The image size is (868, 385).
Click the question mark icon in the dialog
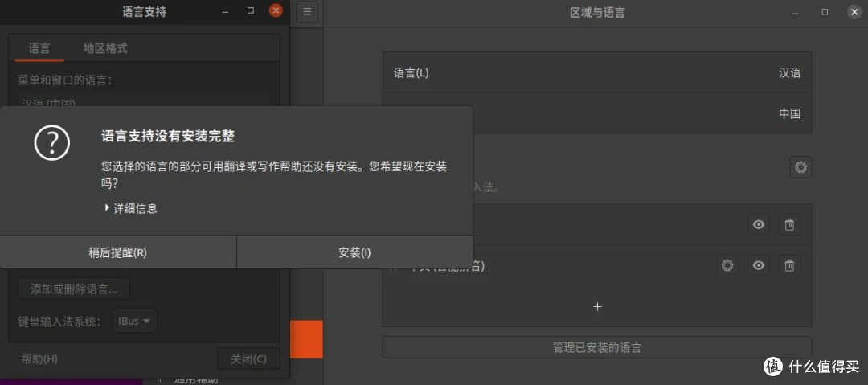pos(51,142)
